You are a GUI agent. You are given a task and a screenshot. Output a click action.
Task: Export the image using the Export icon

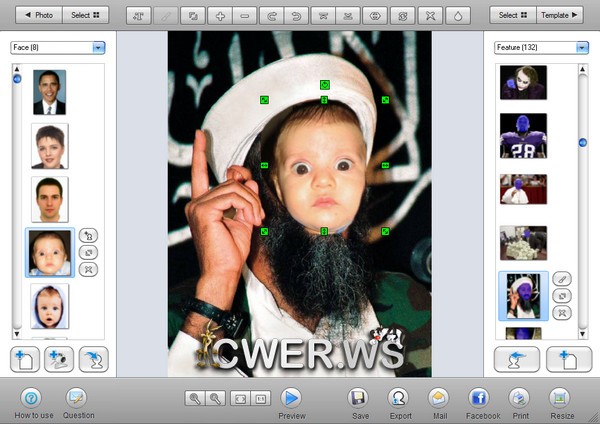400,398
